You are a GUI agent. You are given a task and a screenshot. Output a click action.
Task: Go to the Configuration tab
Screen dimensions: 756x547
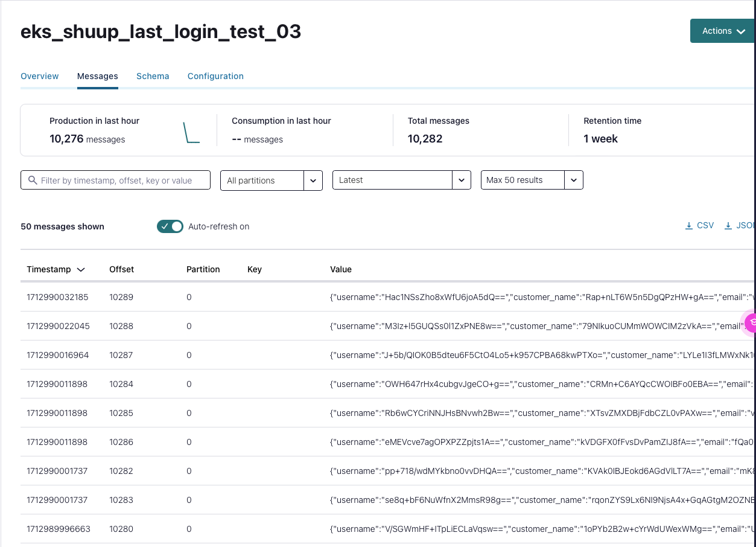click(215, 76)
